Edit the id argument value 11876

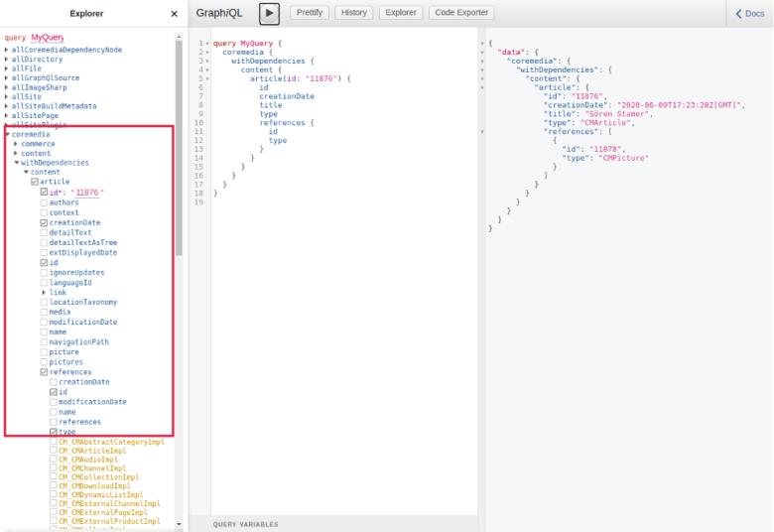point(87,193)
